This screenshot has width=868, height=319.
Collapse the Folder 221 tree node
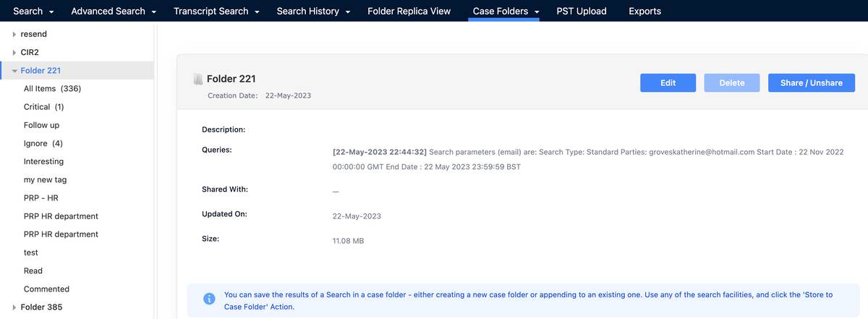pos(14,71)
